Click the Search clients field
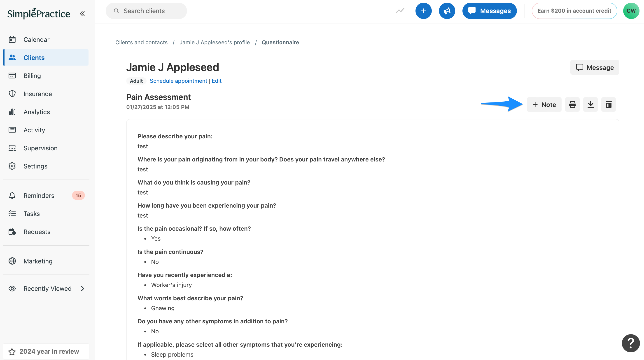The height and width of the screenshot is (360, 644). click(146, 11)
